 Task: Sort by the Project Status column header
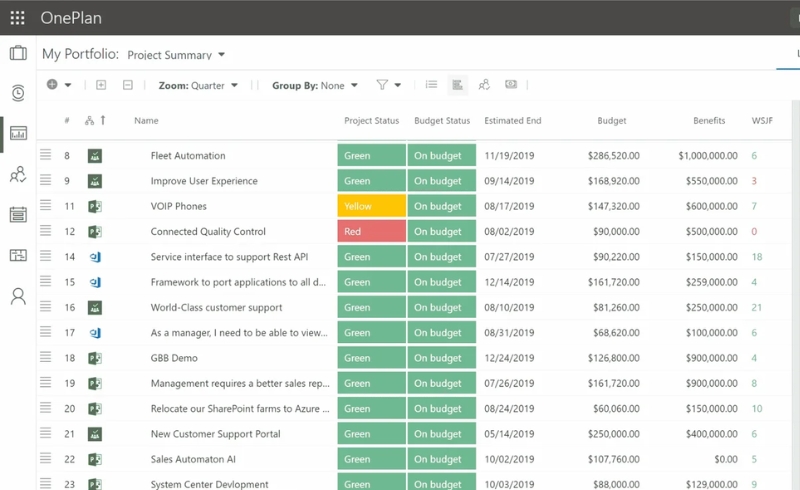point(371,120)
